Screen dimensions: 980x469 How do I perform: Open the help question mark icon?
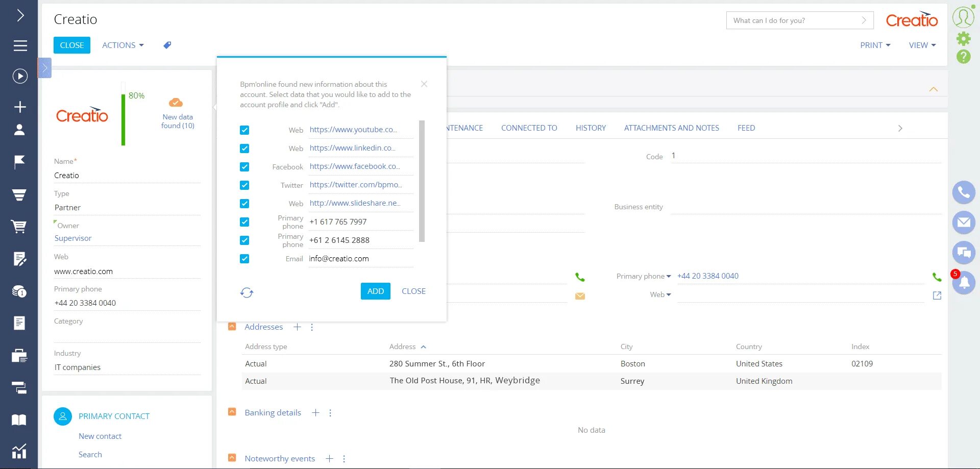coord(963,57)
